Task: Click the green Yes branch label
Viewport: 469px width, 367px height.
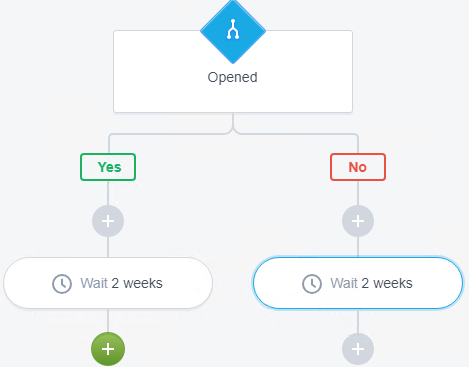Action: (108, 167)
